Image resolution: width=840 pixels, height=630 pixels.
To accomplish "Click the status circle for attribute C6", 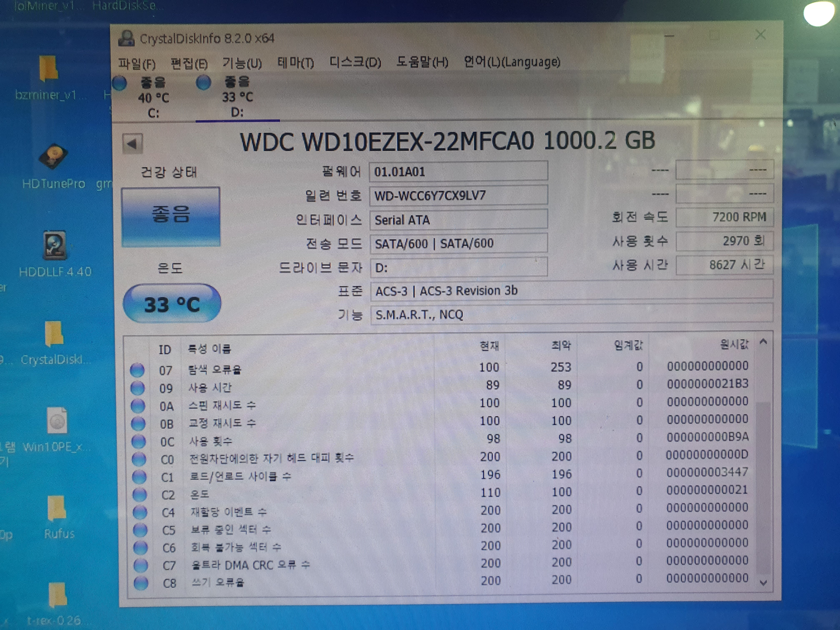I will (140, 547).
